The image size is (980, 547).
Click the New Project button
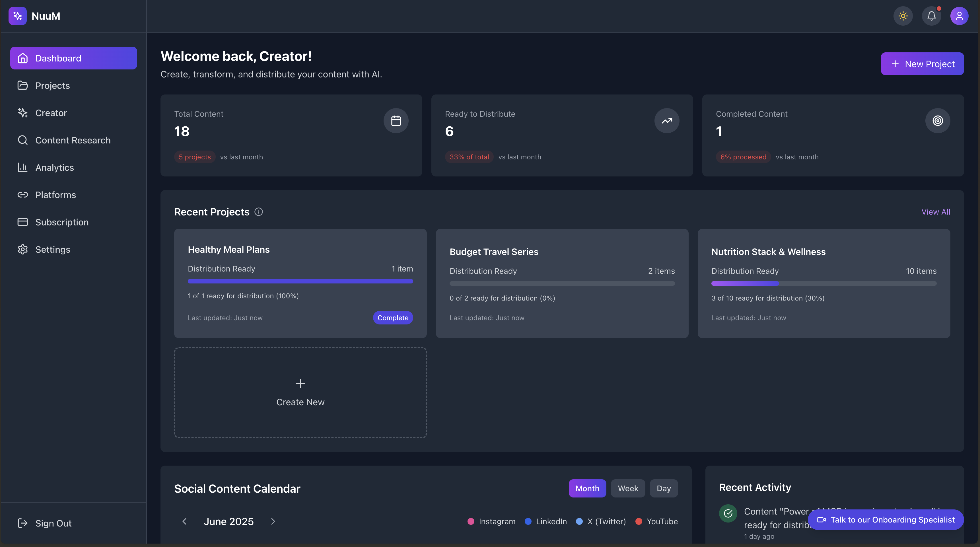[922, 64]
